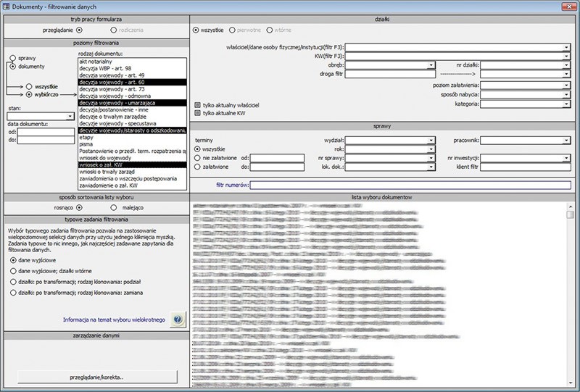
Task: Select 'dane wyjściowe; działki wtórne' option
Action: 13,271
